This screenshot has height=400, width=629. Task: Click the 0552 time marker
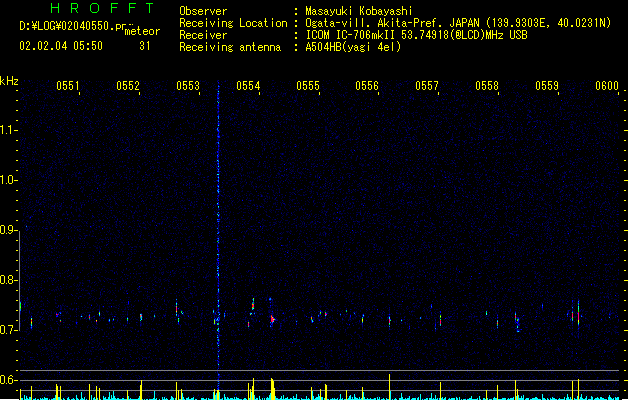coord(128,85)
